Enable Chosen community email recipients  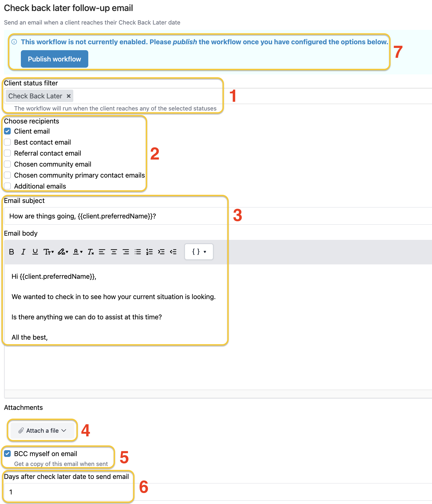click(x=7, y=164)
